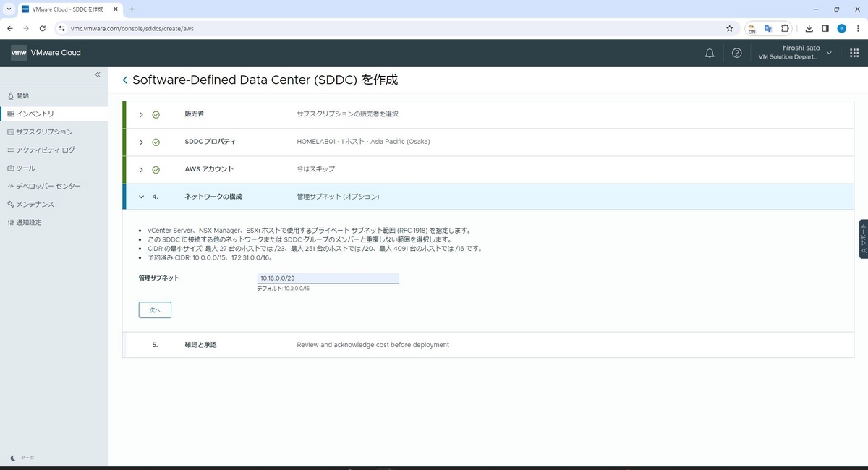Open the VMware services grid icon

[854, 53]
